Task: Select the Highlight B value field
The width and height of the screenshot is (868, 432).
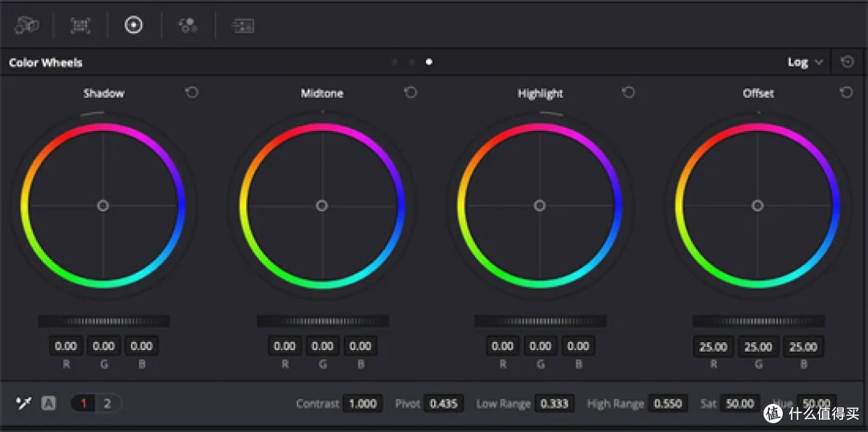Action: click(579, 346)
